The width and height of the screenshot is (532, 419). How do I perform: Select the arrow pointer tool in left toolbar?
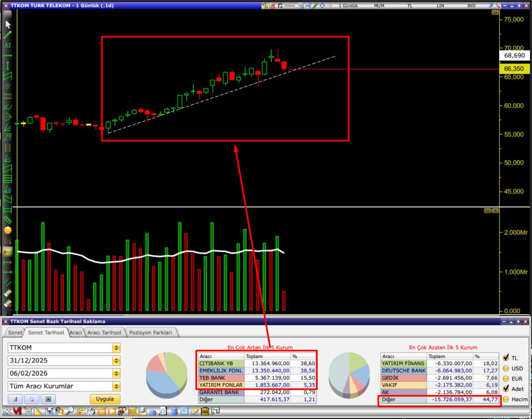8,24
